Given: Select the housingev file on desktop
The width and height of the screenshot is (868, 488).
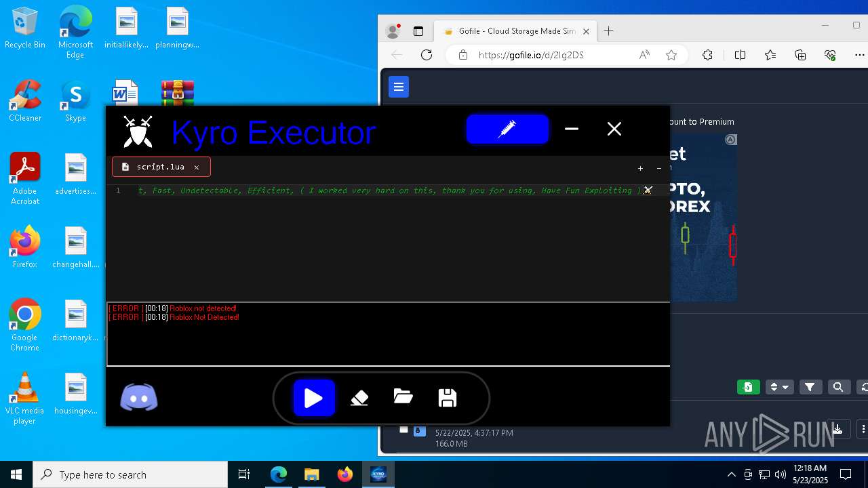Looking at the screenshot, I should [x=75, y=394].
